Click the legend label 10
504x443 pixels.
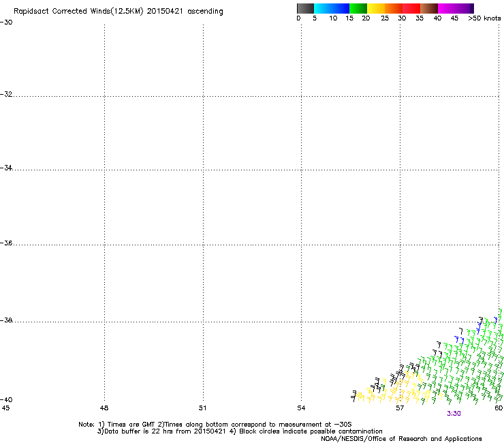coord(333,18)
